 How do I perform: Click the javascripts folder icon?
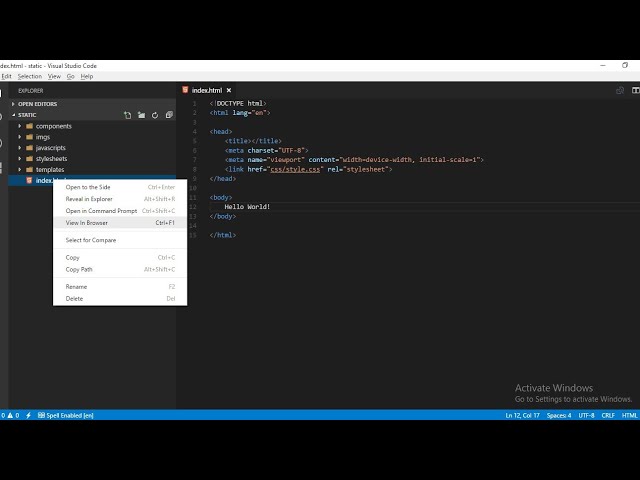29,148
